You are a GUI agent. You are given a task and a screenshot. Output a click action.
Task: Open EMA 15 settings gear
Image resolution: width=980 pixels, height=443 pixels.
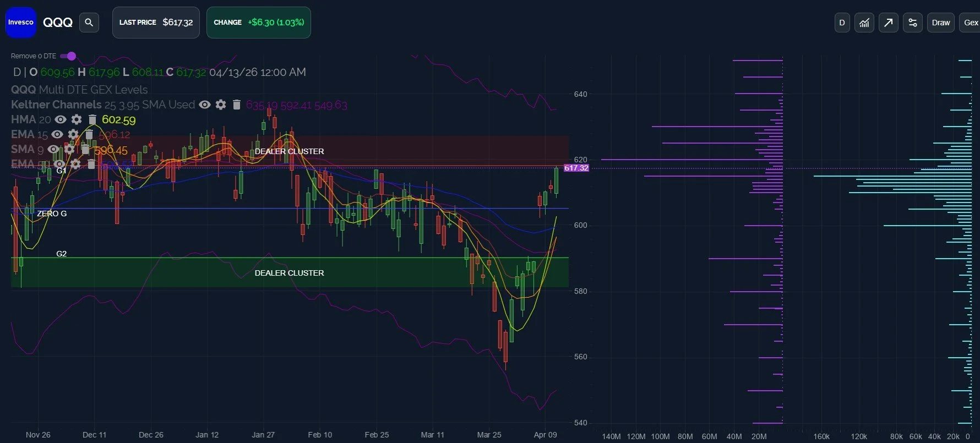73,134
